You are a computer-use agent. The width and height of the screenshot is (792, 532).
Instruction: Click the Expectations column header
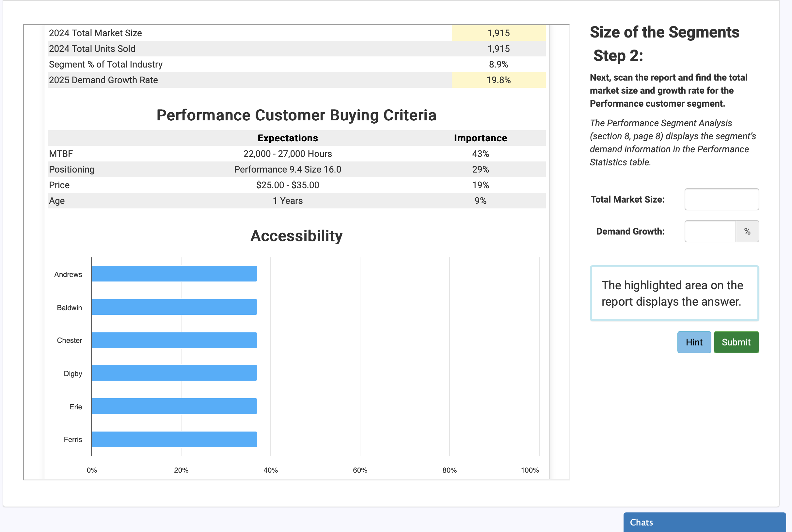coord(288,138)
